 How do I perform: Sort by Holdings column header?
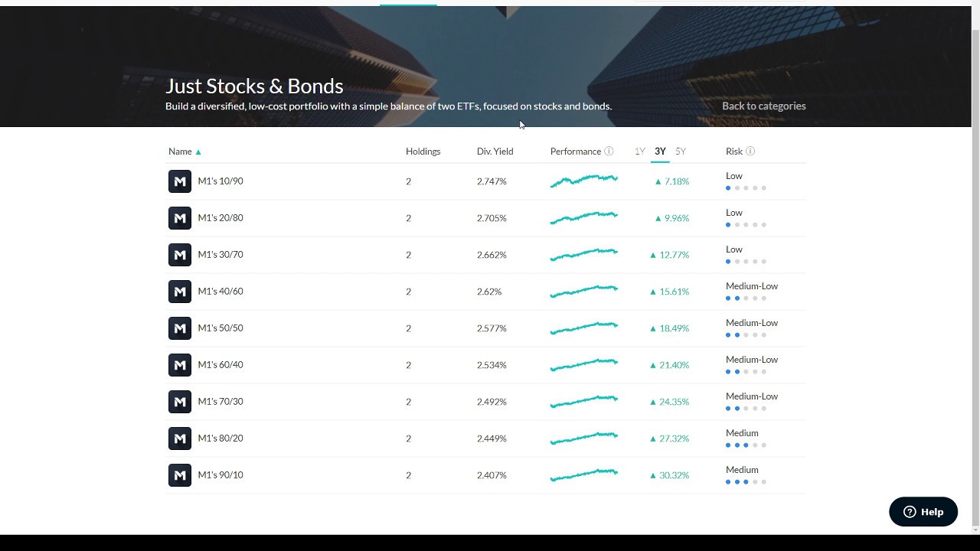[x=423, y=152]
